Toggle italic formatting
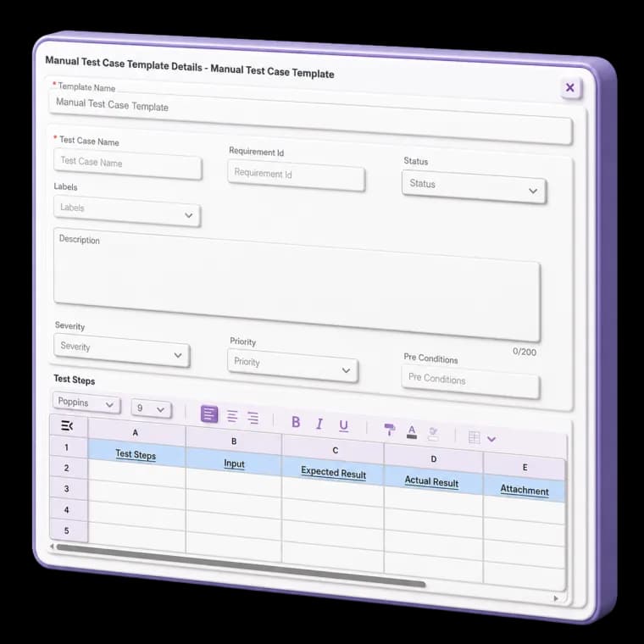 click(319, 424)
